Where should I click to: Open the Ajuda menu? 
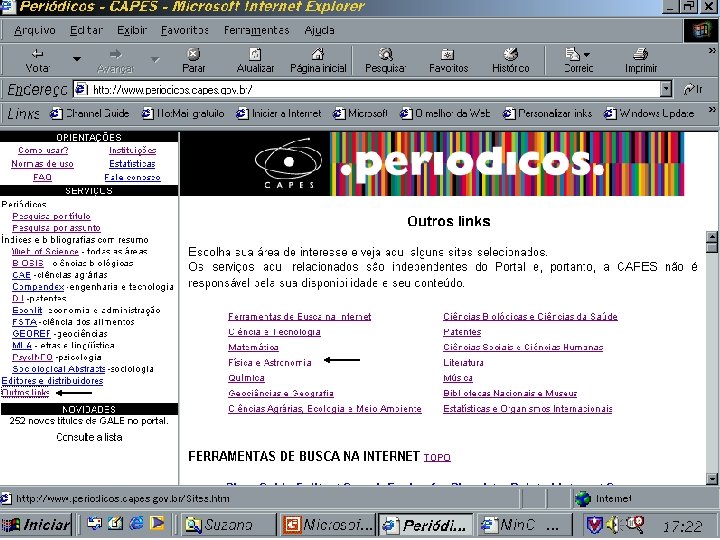click(x=319, y=30)
